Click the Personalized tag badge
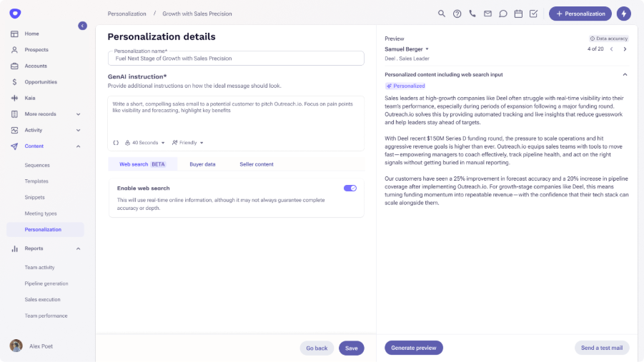Image resolution: width=644 pixels, height=362 pixels. pos(405,86)
